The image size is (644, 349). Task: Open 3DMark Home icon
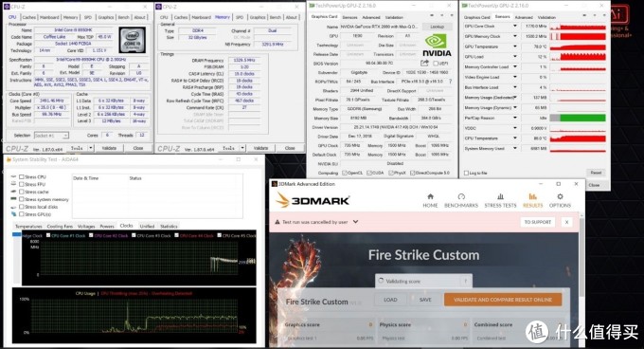(430, 196)
